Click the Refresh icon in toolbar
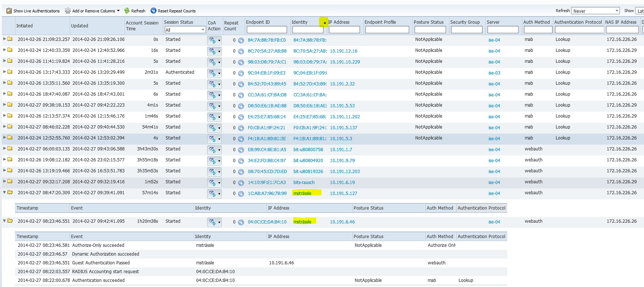 tap(127, 11)
